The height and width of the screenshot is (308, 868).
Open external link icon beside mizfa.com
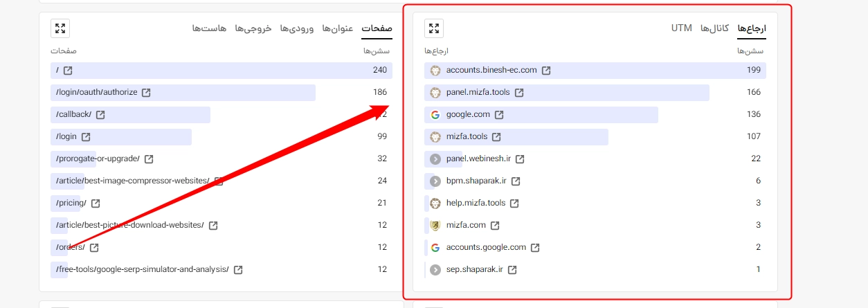pos(495,226)
